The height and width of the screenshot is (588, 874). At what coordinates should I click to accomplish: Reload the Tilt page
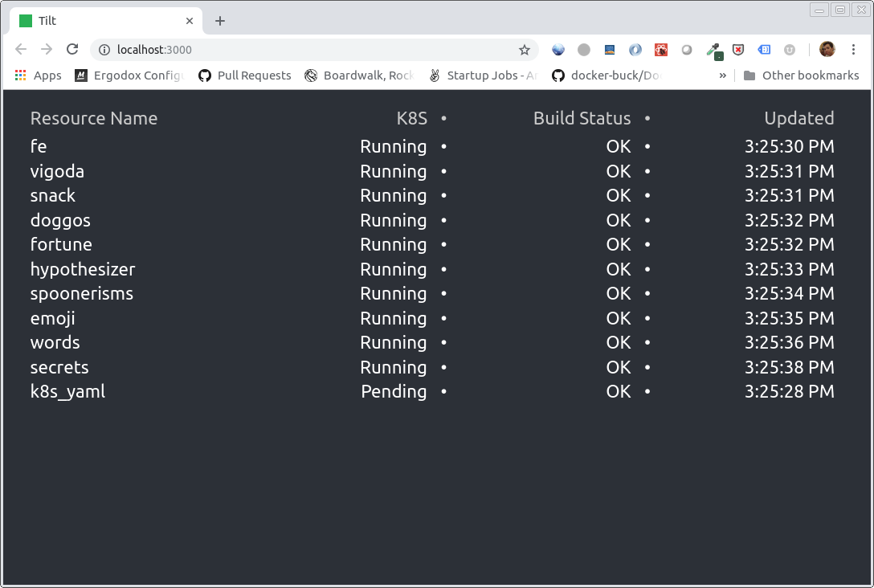(x=72, y=49)
